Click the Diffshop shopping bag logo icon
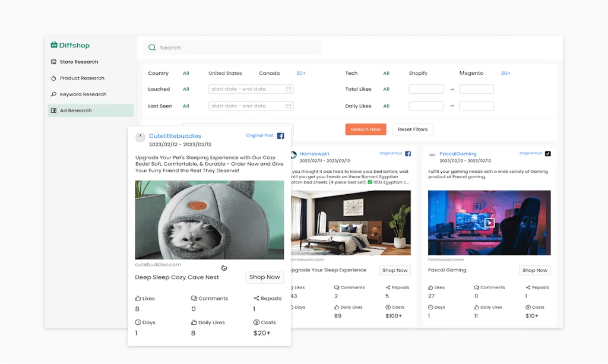This screenshot has width=608, height=364. 54,45
